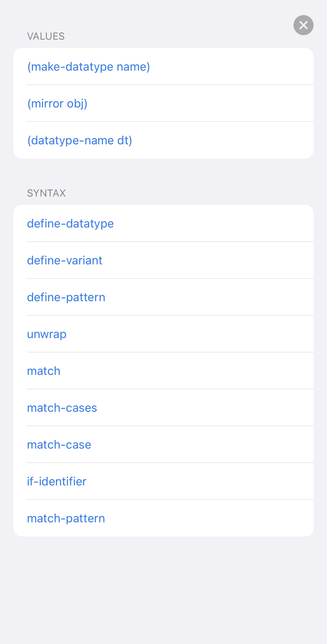Dismiss the panel using the gray circle button
This screenshot has height=644, width=327.
[x=303, y=25]
